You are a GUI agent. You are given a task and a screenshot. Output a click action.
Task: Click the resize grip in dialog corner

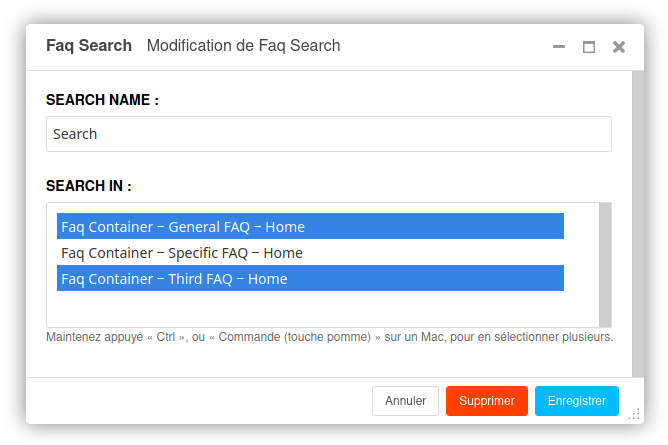(x=634, y=414)
